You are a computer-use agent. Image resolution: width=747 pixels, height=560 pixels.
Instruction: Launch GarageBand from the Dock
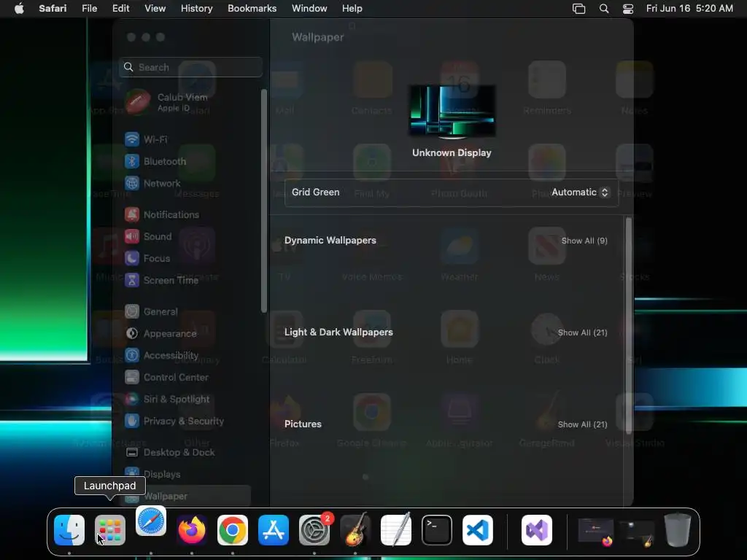tap(355, 530)
